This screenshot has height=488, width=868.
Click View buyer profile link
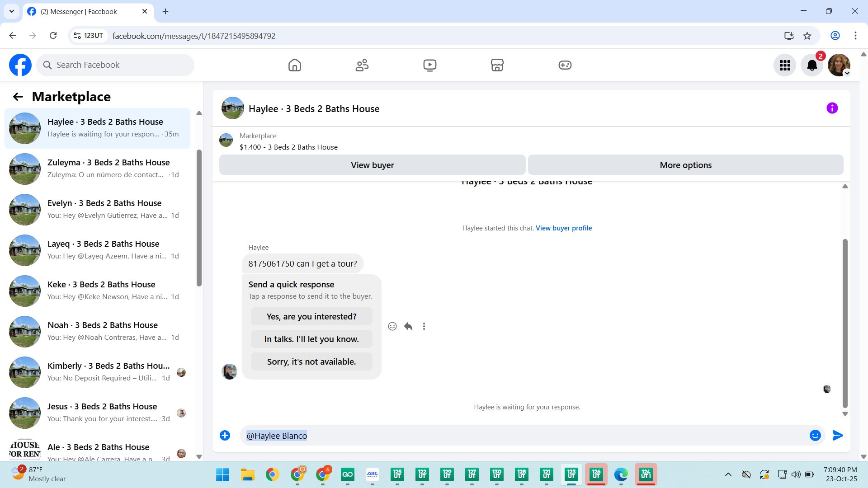pos(563,228)
